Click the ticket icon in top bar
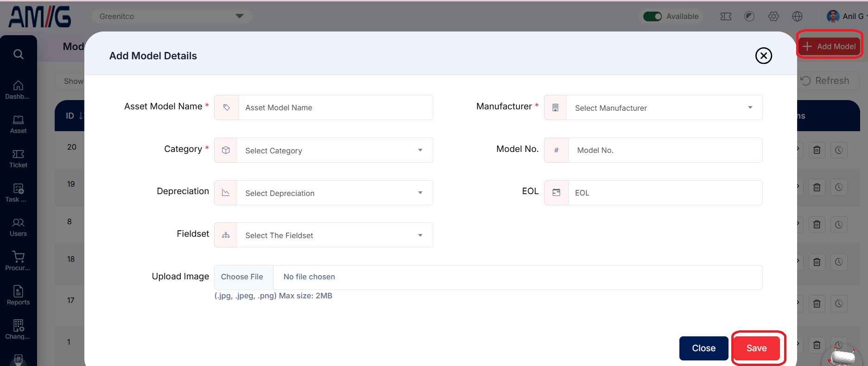The image size is (868, 366). click(726, 17)
